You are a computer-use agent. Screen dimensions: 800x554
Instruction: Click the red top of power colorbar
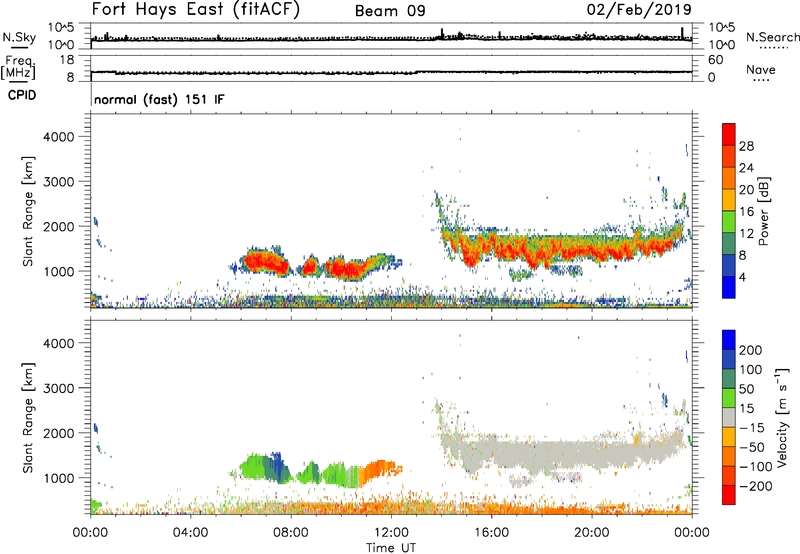[x=729, y=134]
